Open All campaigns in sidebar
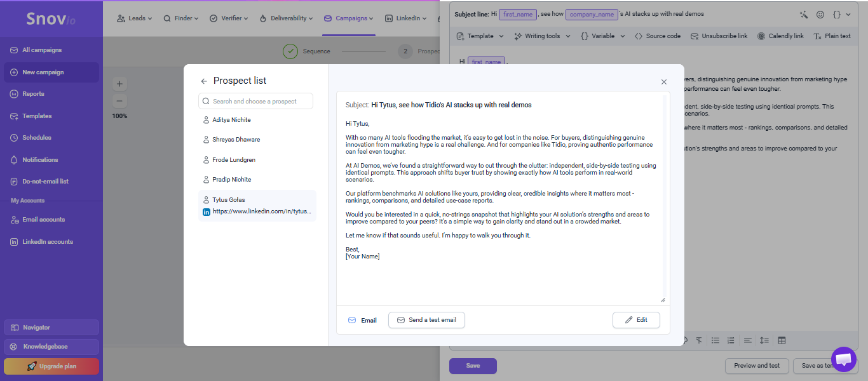The width and height of the screenshot is (868, 381). (x=51, y=50)
